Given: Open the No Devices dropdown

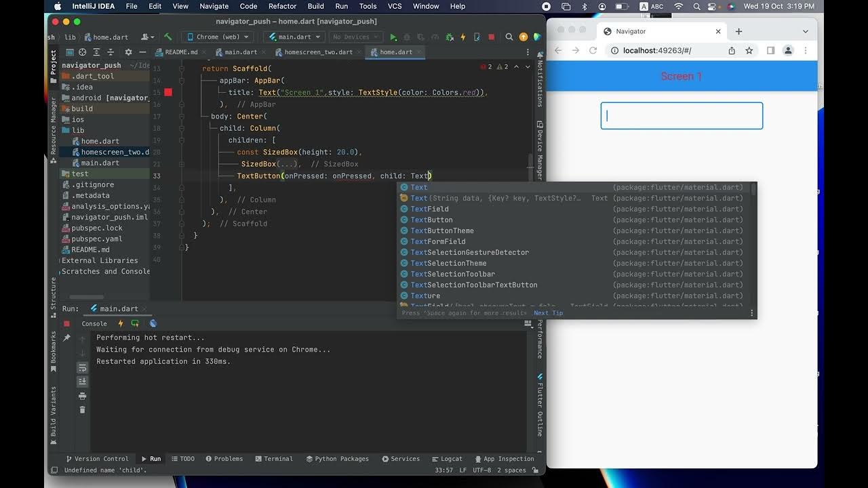Looking at the screenshot, I should (x=355, y=37).
